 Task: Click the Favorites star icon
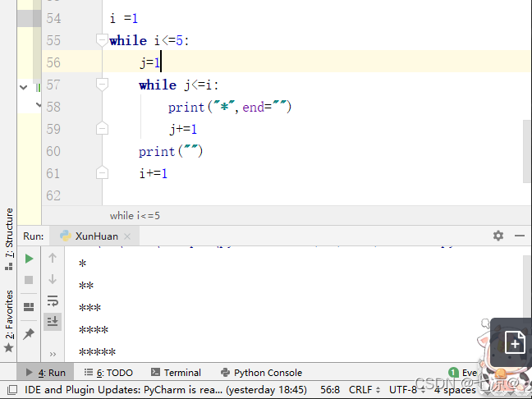(x=9, y=348)
